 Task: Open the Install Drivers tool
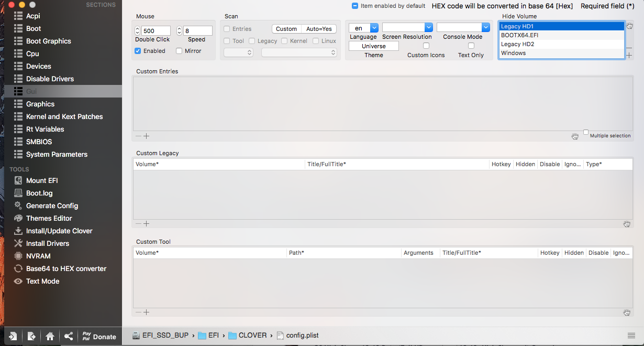click(48, 243)
